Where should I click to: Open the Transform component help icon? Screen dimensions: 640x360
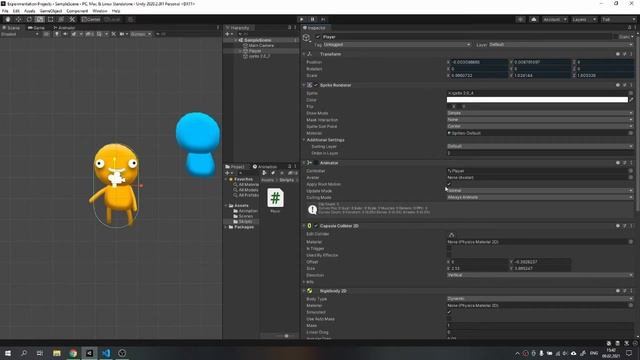point(618,54)
